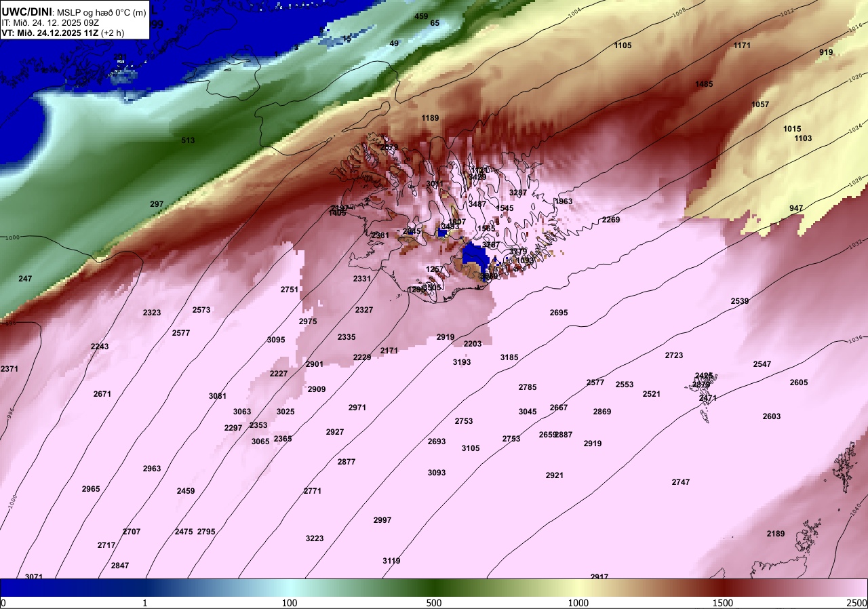The width and height of the screenshot is (868, 609).
Task: Click the map value 1057
Action: click(x=760, y=104)
